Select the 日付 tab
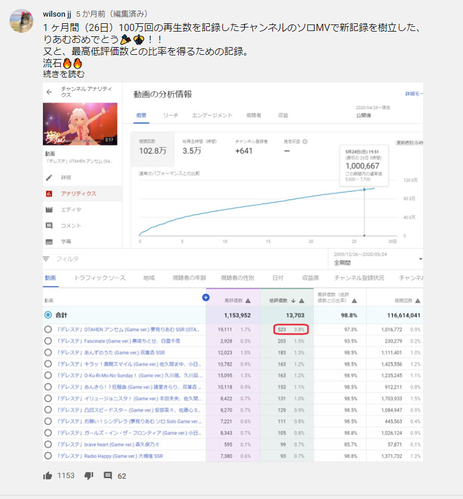The image size is (463, 499). [x=278, y=278]
